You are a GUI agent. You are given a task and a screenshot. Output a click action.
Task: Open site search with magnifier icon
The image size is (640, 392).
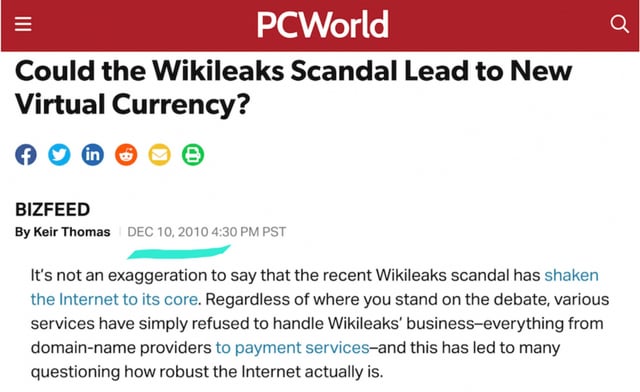click(x=619, y=24)
